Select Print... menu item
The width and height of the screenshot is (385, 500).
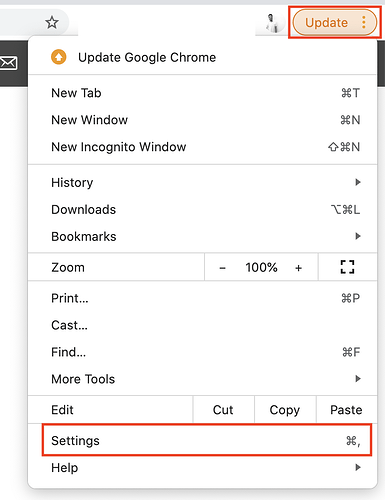point(202,298)
